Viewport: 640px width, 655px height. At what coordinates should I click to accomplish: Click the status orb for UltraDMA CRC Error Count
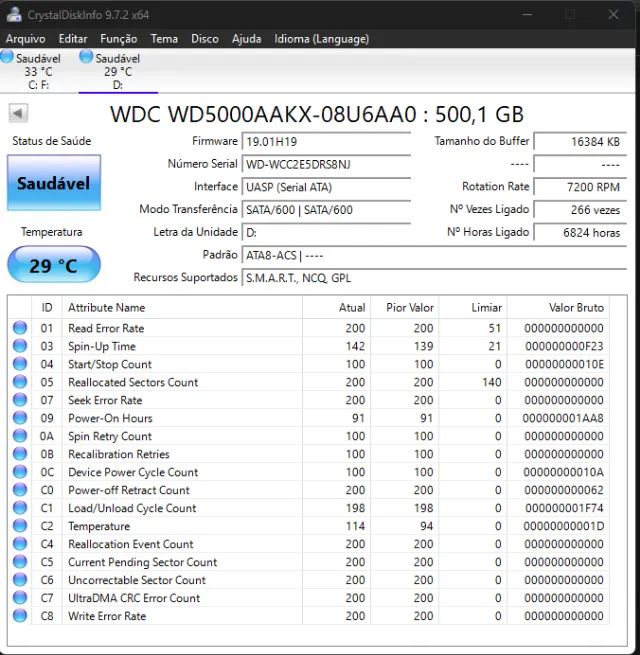[x=20, y=597]
